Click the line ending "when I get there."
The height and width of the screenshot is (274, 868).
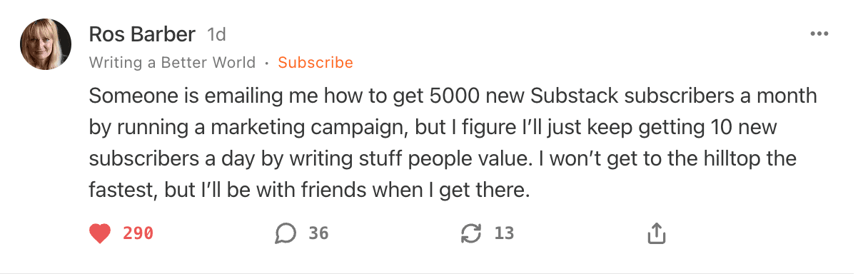pos(310,191)
